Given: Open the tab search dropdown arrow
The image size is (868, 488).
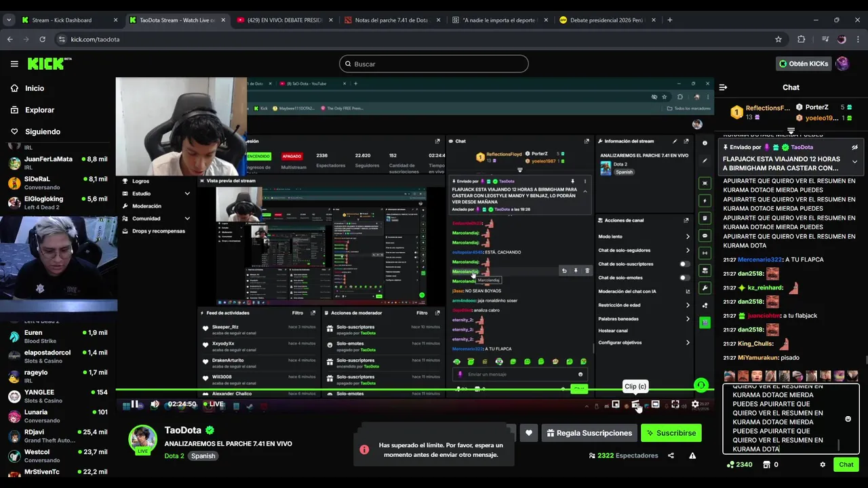Looking at the screenshot, I should tap(8, 20).
